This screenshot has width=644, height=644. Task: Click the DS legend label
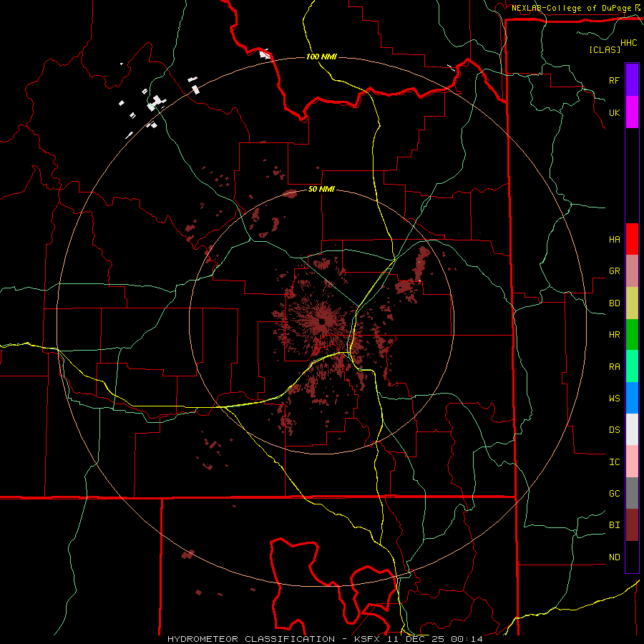[x=614, y=430]
